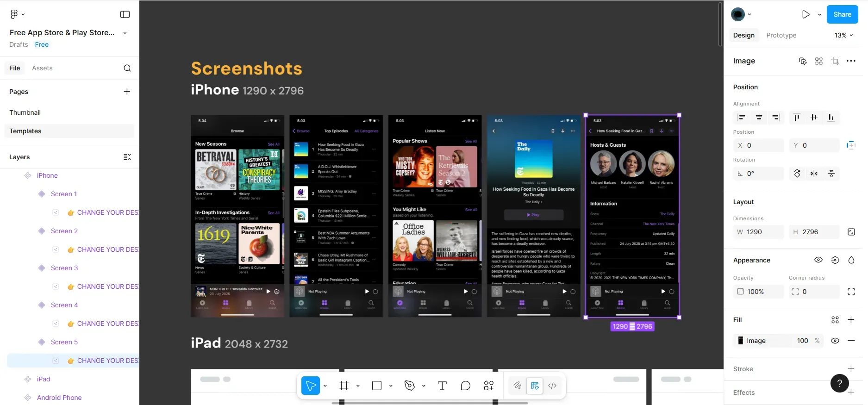Screen dimensions: 868x405
Task: Switch to the File tab
Action: click(x=15, y=68)
